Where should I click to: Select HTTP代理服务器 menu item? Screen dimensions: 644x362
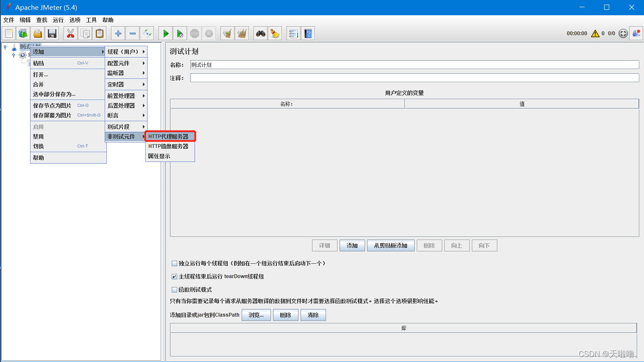click(x=170, y=136)
